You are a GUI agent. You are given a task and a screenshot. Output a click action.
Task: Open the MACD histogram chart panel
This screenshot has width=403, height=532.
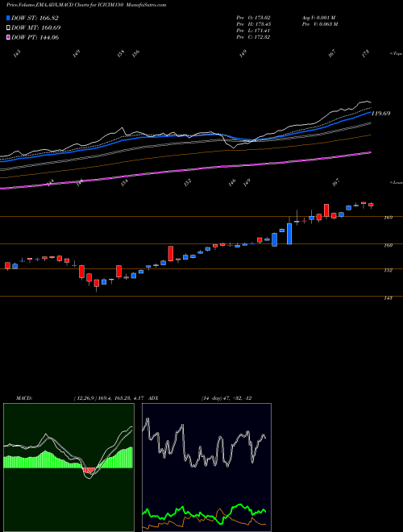(x=69, y=468)
